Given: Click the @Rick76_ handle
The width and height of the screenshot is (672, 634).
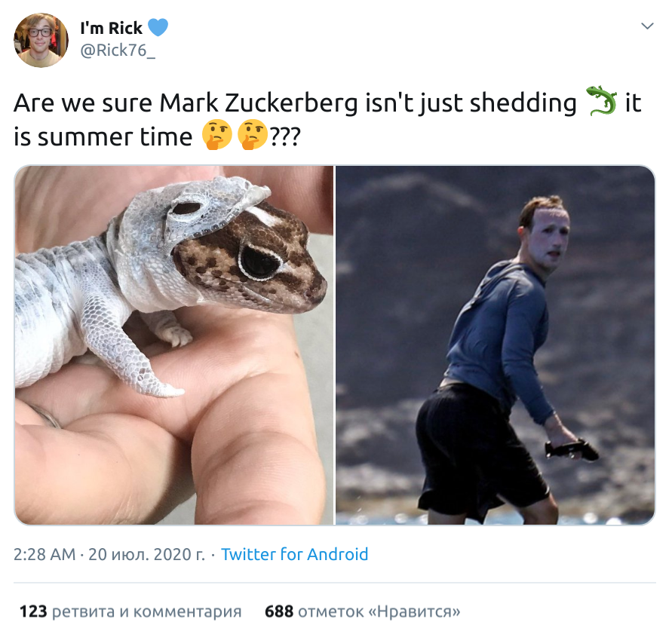Looking at the screenshot, I should click(118, 52).
